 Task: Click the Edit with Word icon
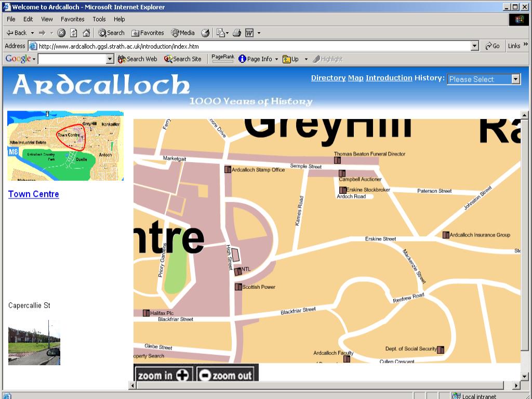tap(249, 33)
